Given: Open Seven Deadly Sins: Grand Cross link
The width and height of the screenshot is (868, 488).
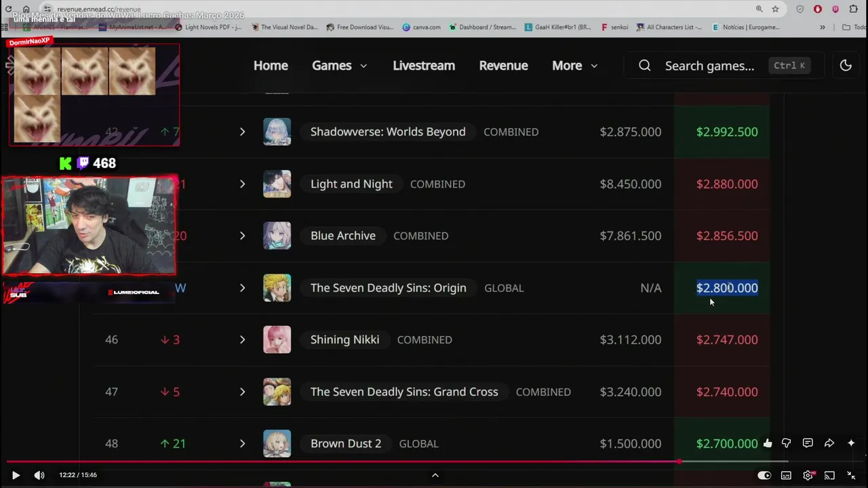Looking at the screenshot, I should point(404,392).
